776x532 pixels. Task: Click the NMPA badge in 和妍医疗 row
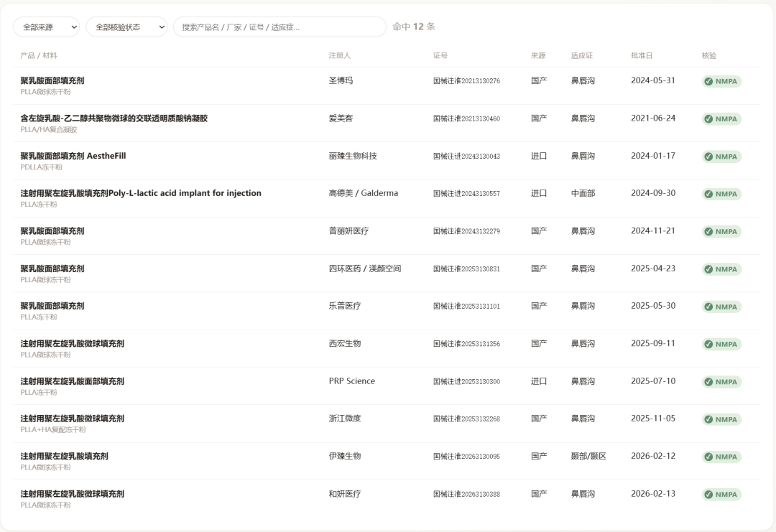pos(721,495)
